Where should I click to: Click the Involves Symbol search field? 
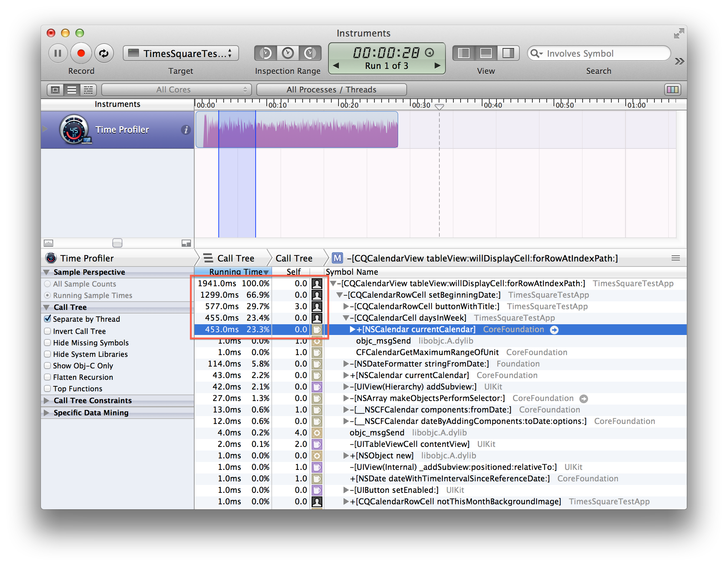click(x=603, y=53)
